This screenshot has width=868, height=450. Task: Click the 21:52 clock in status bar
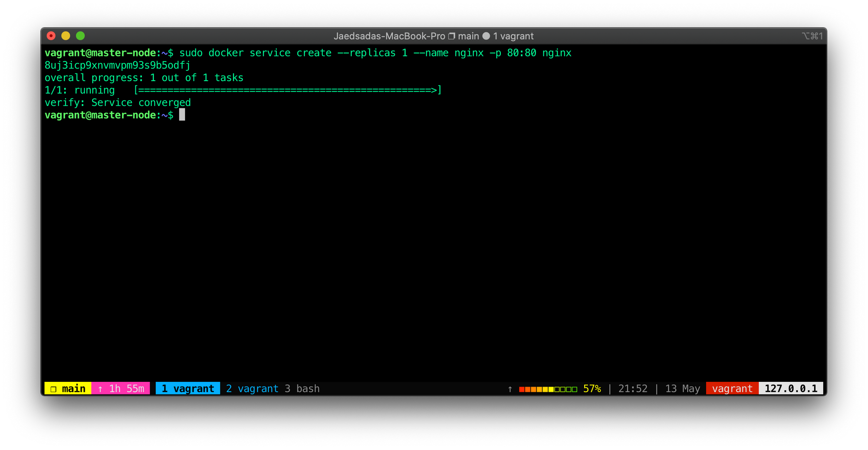point(633,388)
